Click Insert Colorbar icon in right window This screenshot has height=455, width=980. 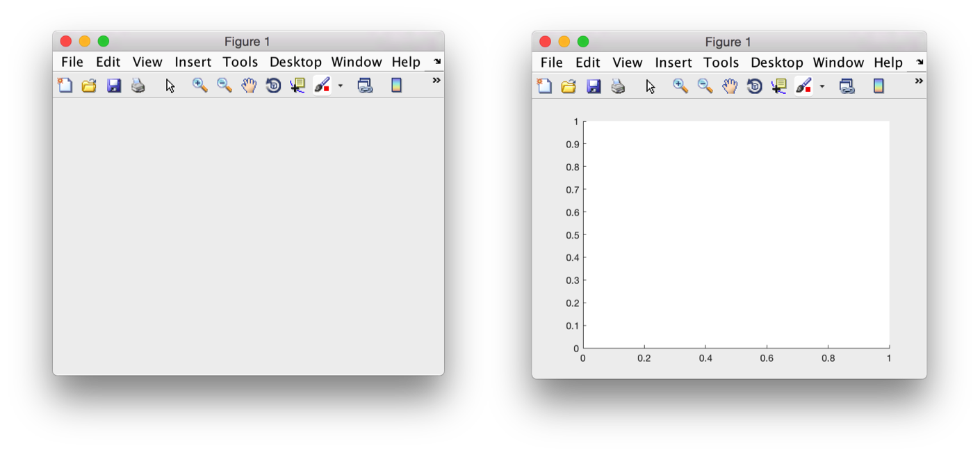[879, 86]
